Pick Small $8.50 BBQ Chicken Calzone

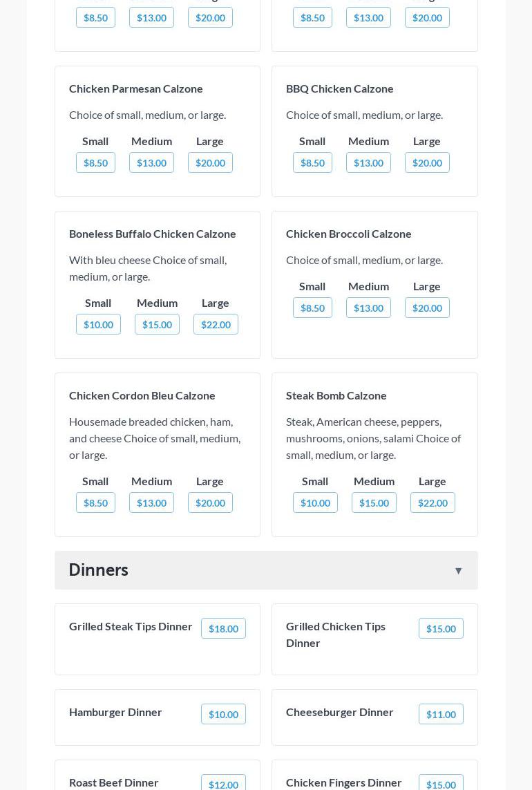[312, 163]
